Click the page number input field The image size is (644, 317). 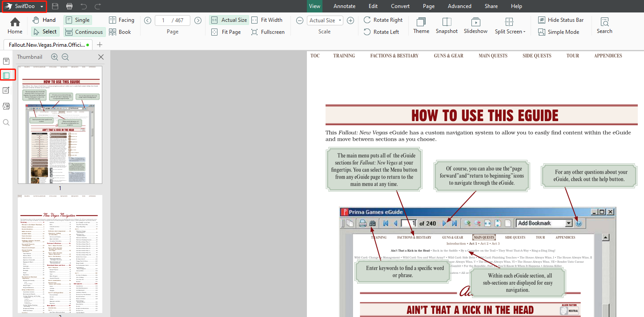pyautogui.click(x=173, y=20)
